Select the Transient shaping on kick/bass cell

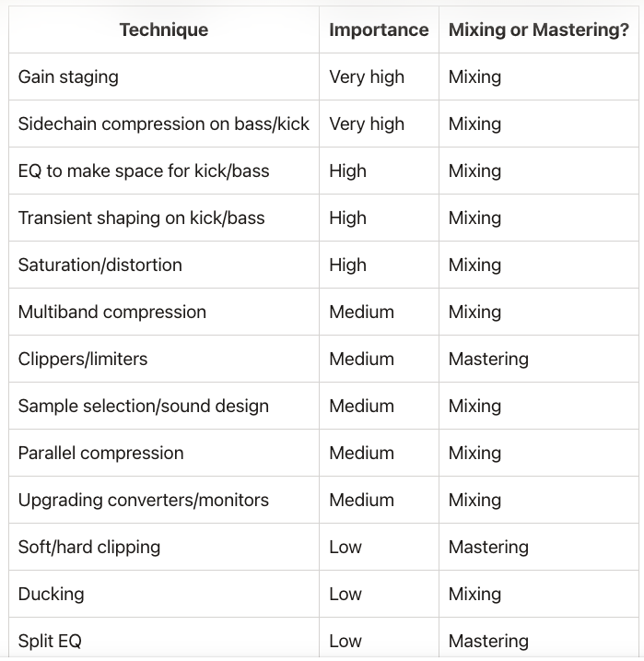(x=164, y=218)
